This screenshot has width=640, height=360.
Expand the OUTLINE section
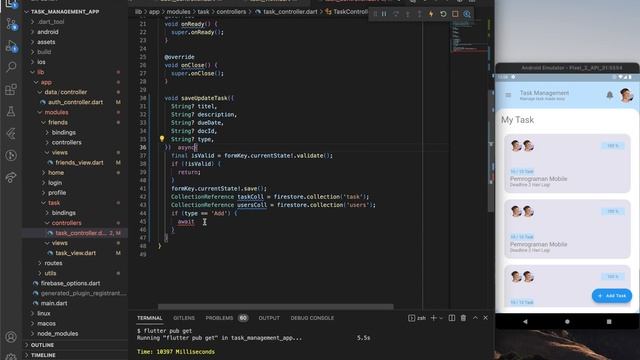(42, 345)
